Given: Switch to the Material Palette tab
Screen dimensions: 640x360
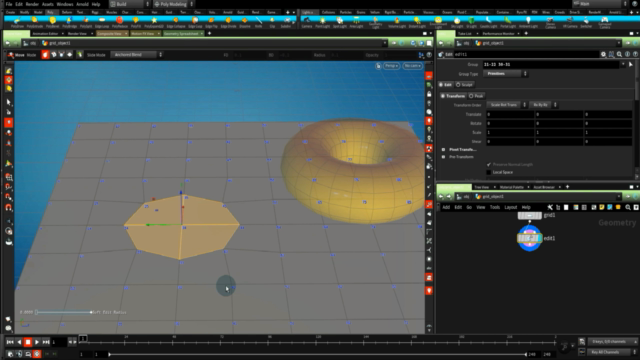Looking at the screenshot, I should pyautogui.click(x=511, y=187).
